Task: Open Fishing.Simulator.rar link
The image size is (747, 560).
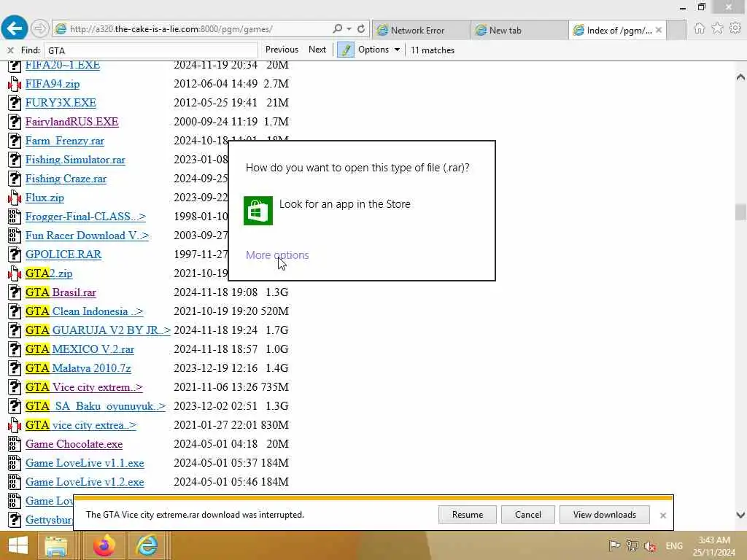Action: coord(75,160)
